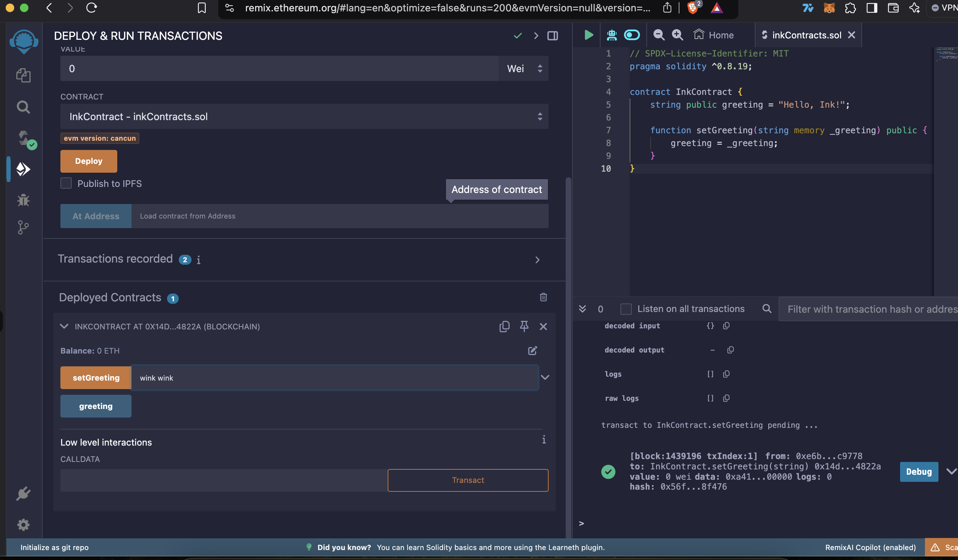The height and width of the screenshot is (560, 958).
Task: Click the orange Deploy button
Action: pyautogui.click(x=88, y=161)
